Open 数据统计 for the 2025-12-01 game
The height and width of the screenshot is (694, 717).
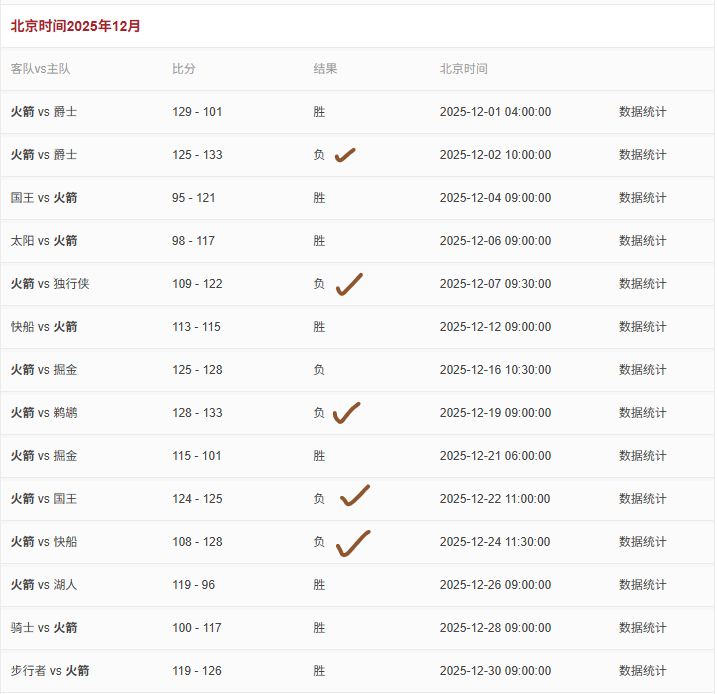pos(642,112)
